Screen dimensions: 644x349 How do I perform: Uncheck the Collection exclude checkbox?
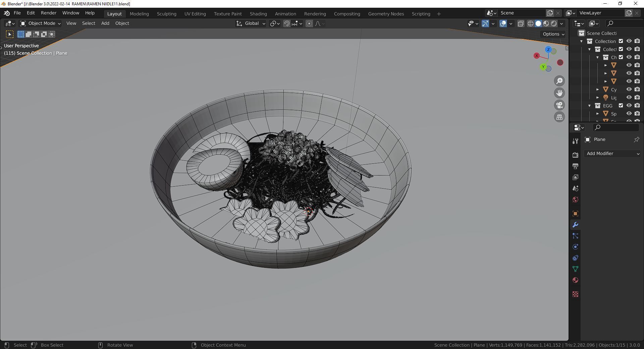621,41
